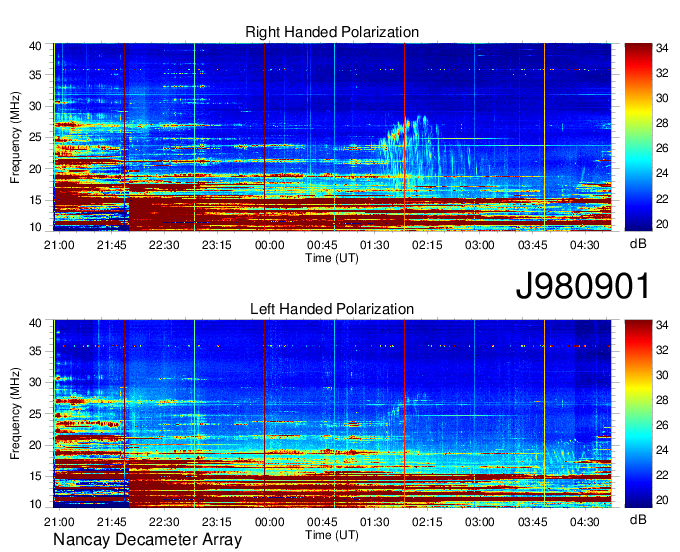Click the 20 dB value on right-handed colorbar
The image size is (680, 552).
click(x=662, y=224)
